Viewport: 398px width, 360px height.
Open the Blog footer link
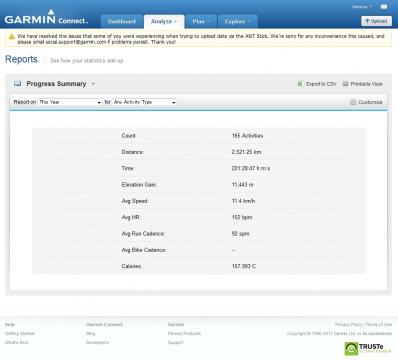coord(90,333)
